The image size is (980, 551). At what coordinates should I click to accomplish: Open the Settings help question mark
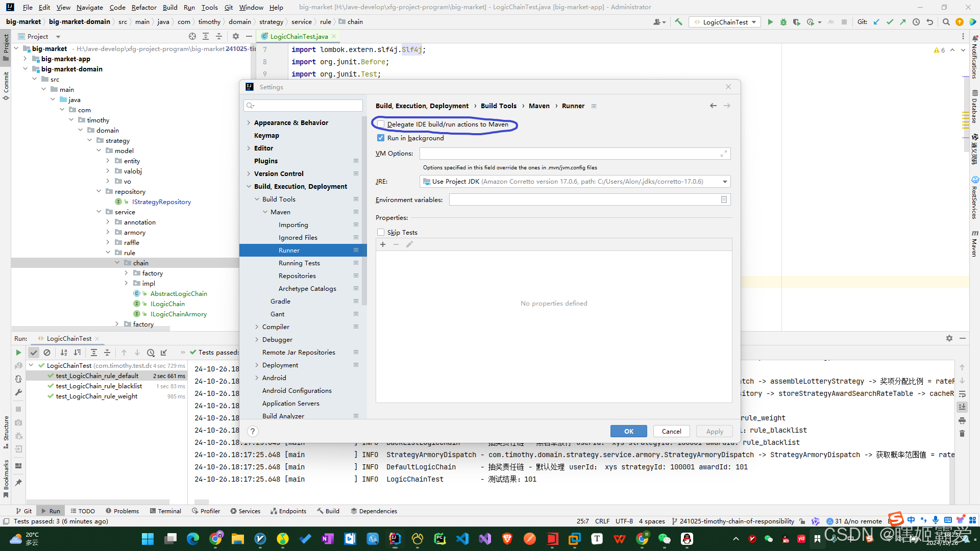[x=253, y=431]
